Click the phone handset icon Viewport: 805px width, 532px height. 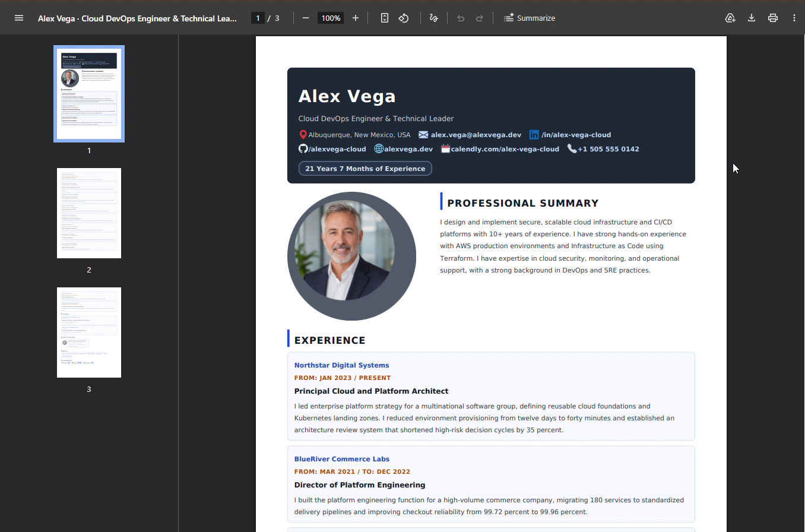pos(572,148)
